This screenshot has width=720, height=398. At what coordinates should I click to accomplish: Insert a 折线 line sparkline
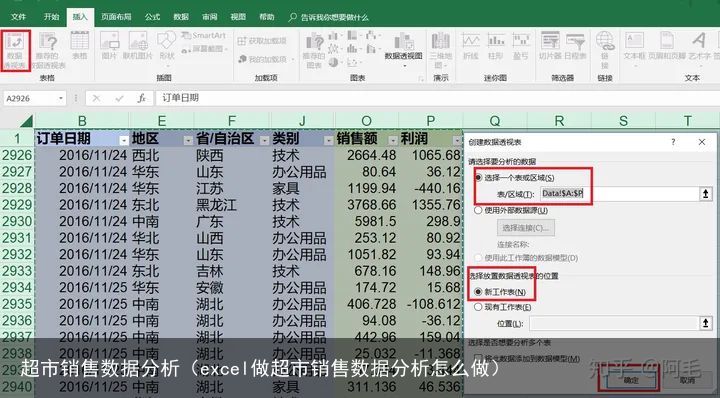[x=471, y=46]
